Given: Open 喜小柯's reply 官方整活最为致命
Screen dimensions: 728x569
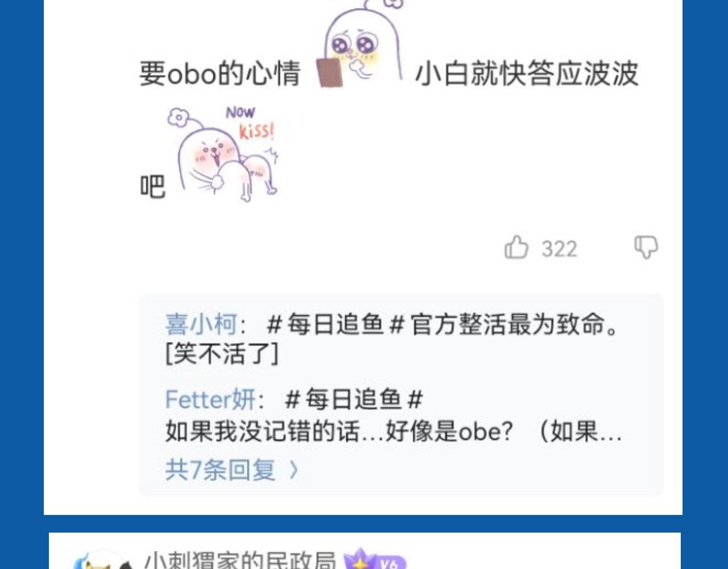Looking at the screenshot, I should click(x=515, y=324).
